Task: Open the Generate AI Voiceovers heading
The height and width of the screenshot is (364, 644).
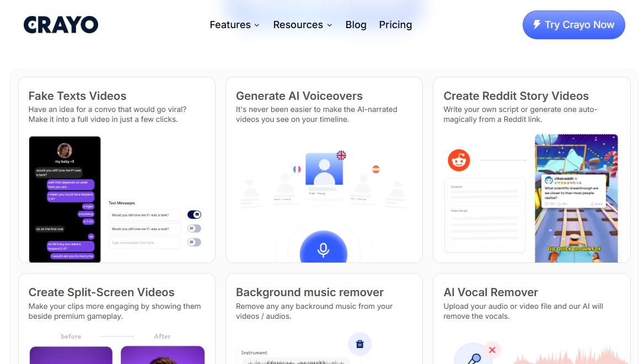Action: [299, 96]
